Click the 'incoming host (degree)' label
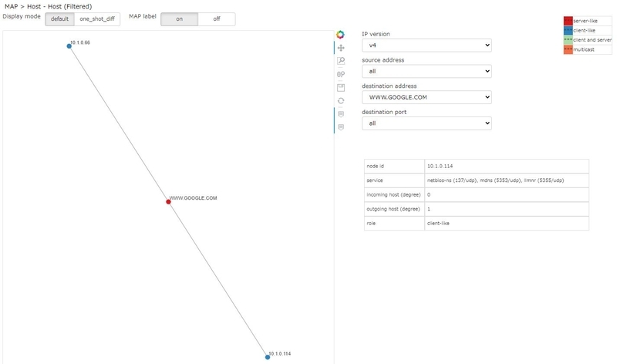617x364 pixels. pos(393,195)
